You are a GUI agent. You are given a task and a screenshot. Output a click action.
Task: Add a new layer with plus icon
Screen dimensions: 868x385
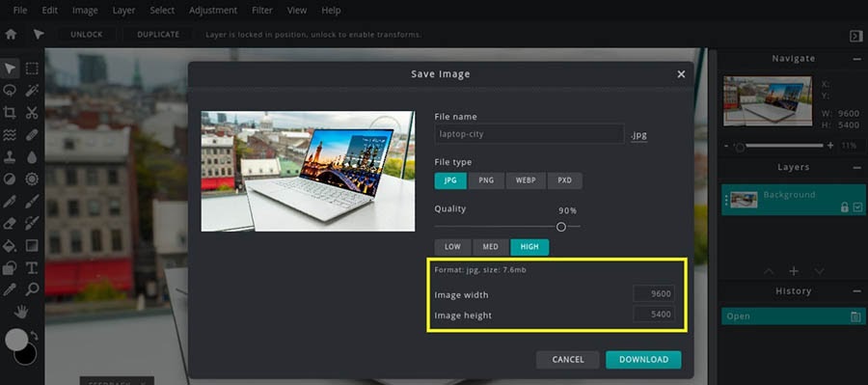click(794, 271)
